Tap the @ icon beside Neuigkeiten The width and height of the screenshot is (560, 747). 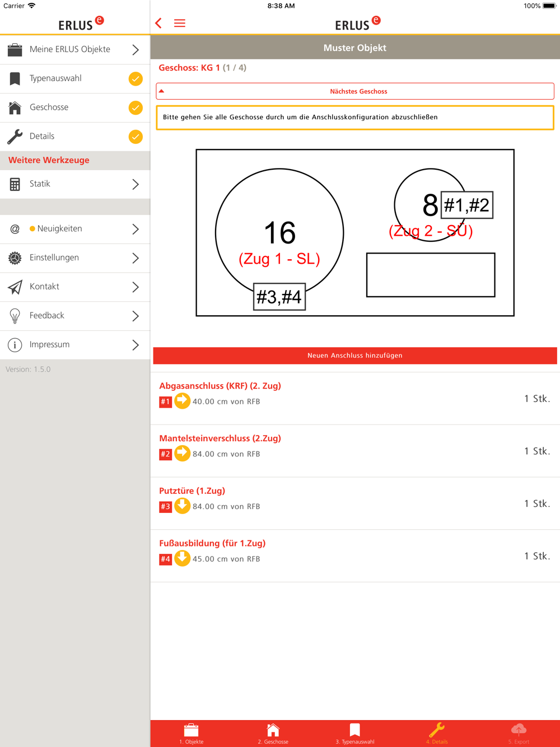[15, 229]
